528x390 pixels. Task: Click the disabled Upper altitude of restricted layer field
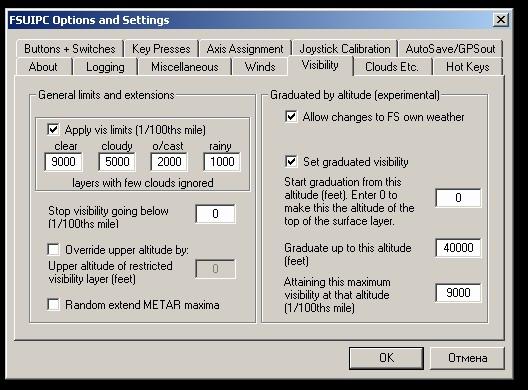tap(216, 269)
